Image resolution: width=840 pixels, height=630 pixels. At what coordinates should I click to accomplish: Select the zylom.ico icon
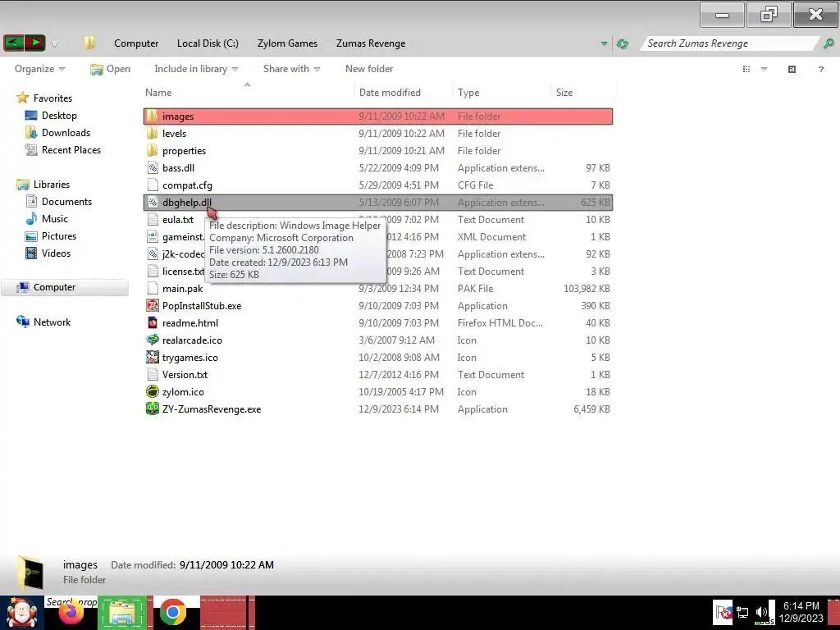click(153, 391)
